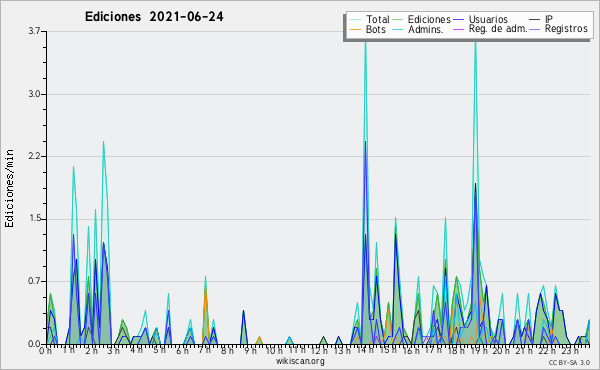
Task: Click the 3.7 y-axis value
Action: 34,31
